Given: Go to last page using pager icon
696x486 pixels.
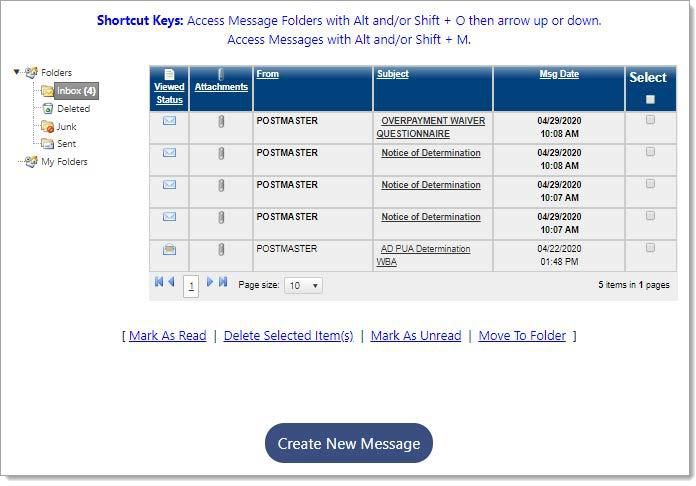Looking at the screenshot, I should (x=223, y=283).
